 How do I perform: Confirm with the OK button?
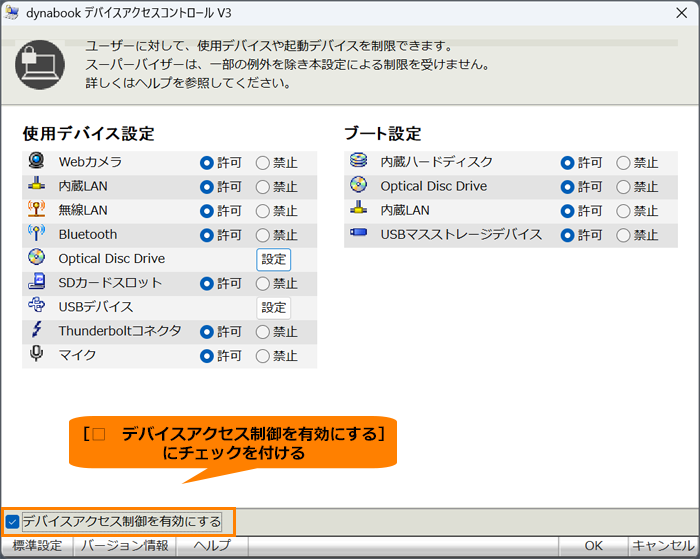pos(593,546)
